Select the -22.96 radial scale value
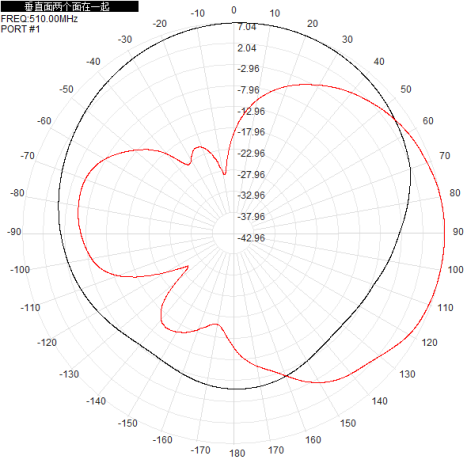This screenshot has width=467, height=467. (251, 154)
